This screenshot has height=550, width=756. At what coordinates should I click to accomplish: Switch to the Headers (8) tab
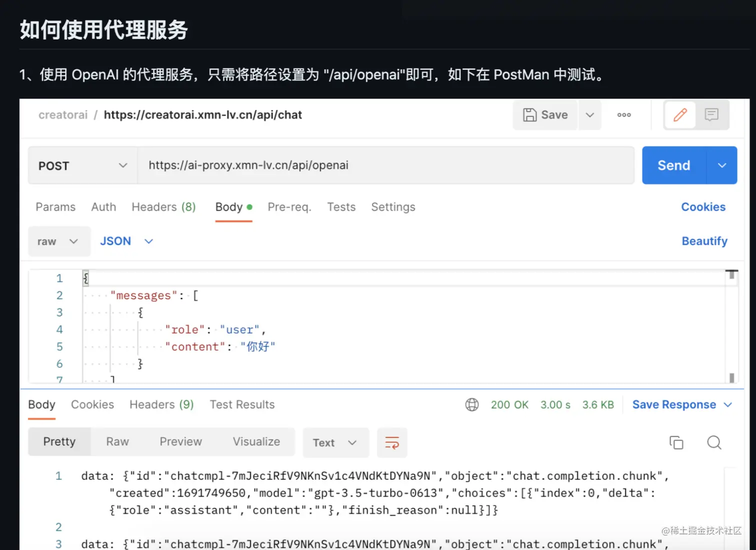coord(163,207)
